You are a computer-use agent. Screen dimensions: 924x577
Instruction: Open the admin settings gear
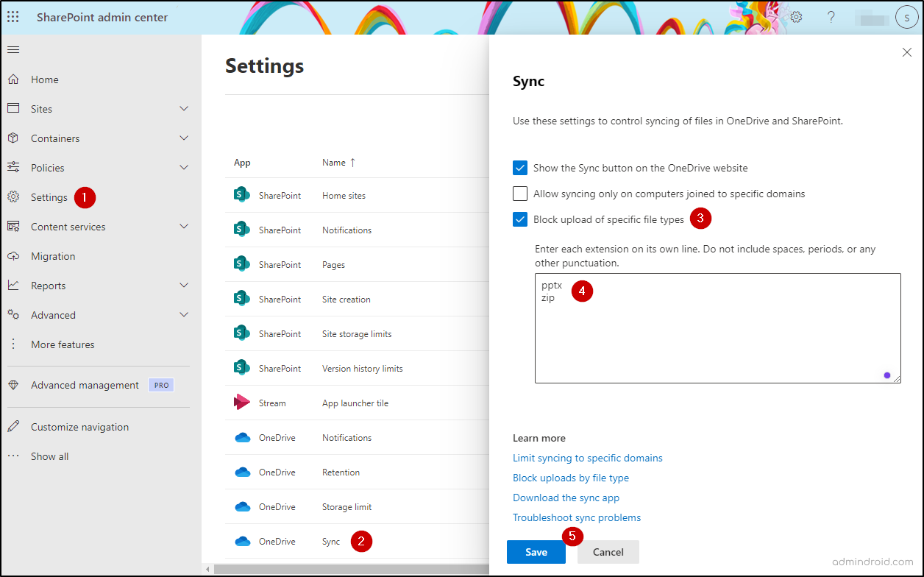(796, 16)
